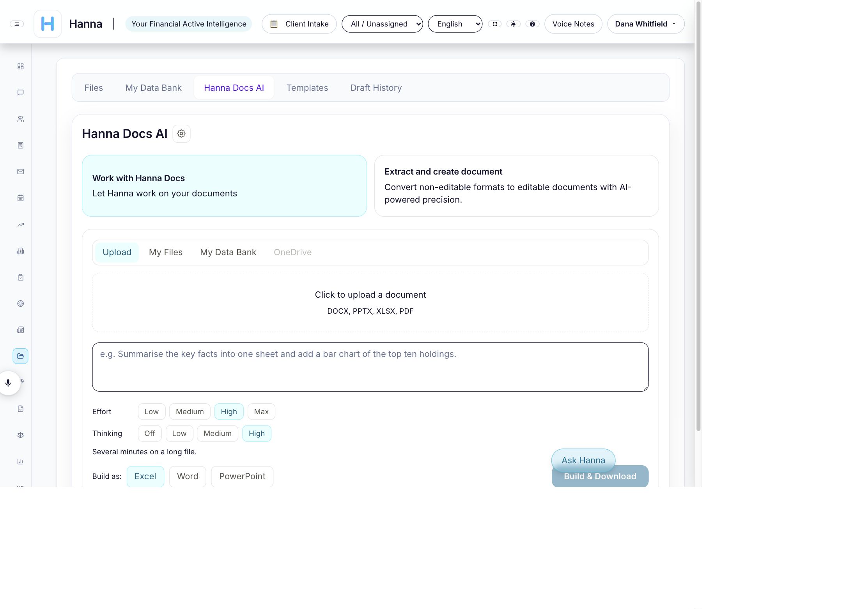Open the scales compliance icon in sidebar
This screenshot has height=609, width=868.
pos(21,435)
